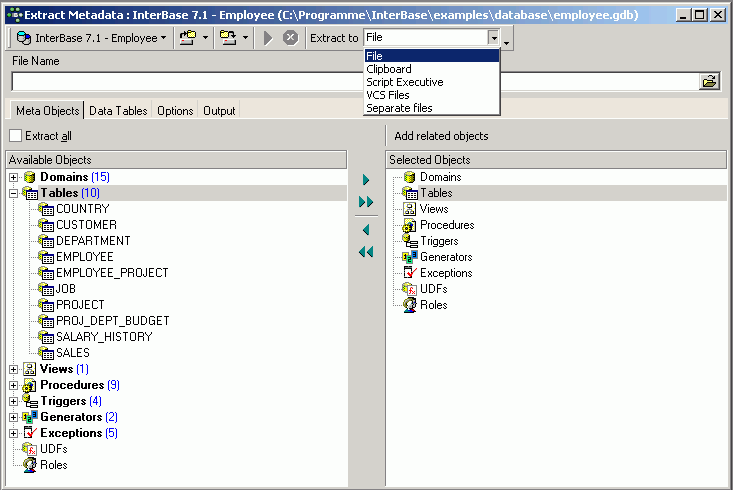Switch to the Meta Objects tab
This screenshot has width=733, height=490.
click(x=47, y=111)
